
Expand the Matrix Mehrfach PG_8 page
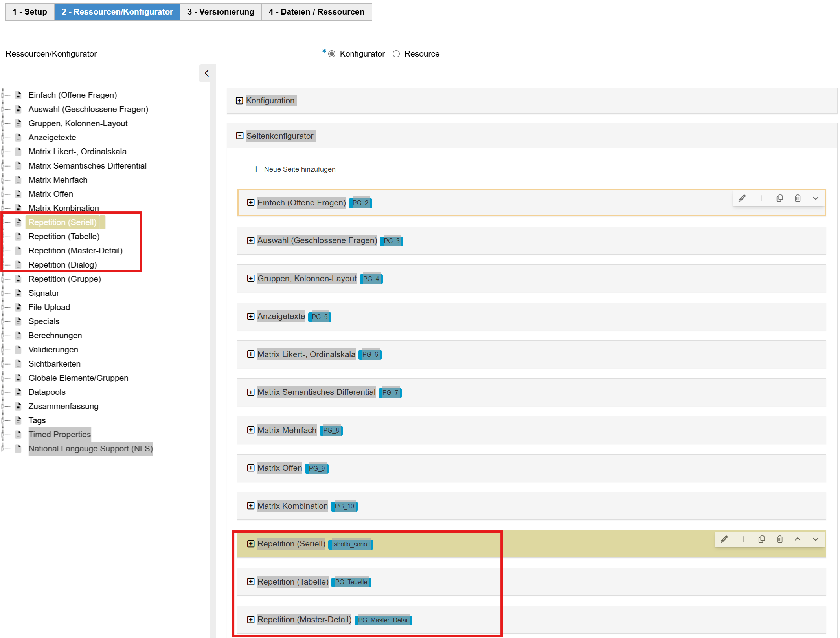[251, 430]
